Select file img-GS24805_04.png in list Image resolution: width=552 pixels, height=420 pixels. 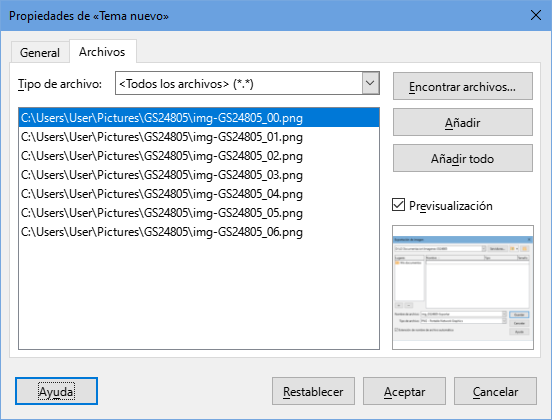pos(199,194)
